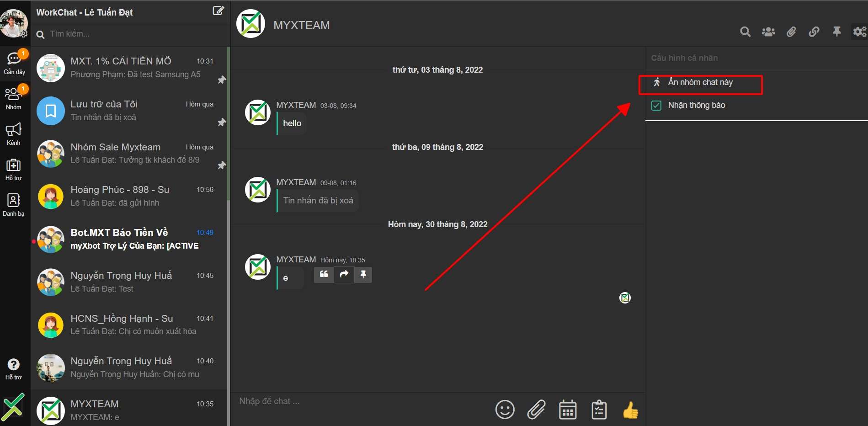The image size is (868, 426).
Task: Toggle the 'Nhận thông báo' checkbox
Action: pyautogui.click(x=656, y=106)
